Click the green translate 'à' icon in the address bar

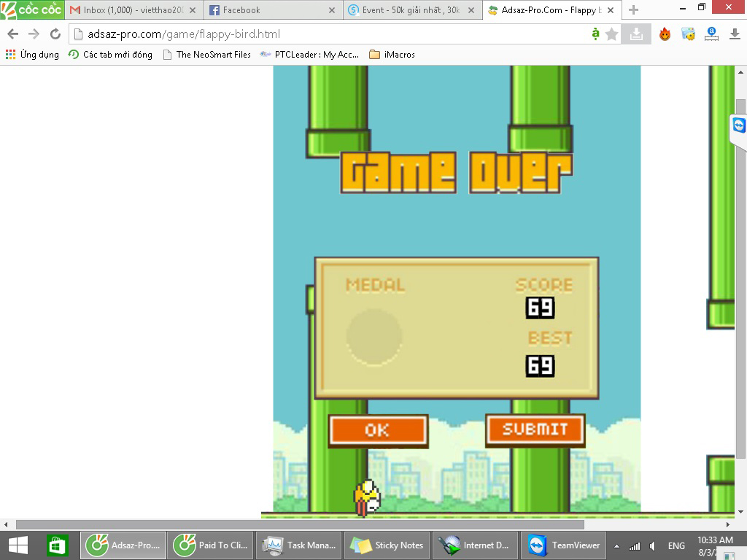[x=595, y=34]
